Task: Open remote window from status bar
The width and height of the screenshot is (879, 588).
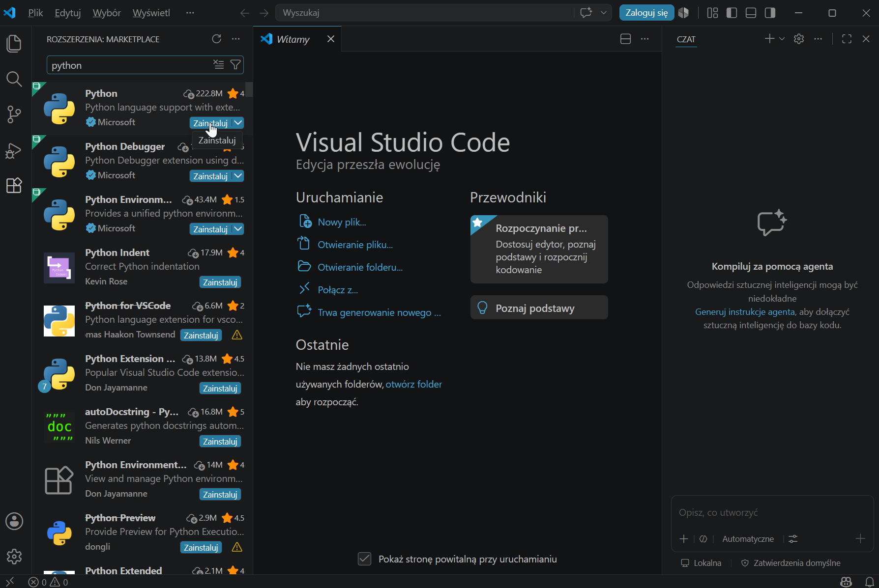Action: (10, 582)
